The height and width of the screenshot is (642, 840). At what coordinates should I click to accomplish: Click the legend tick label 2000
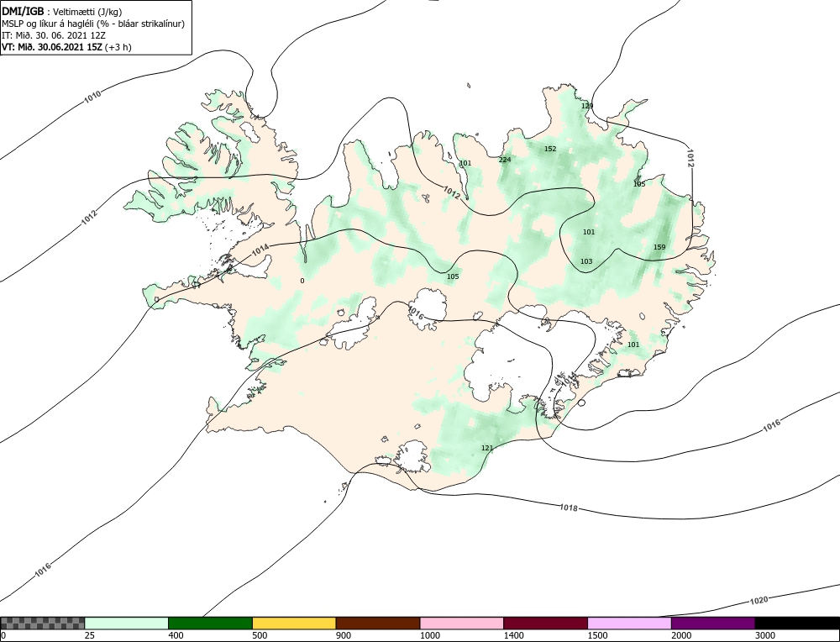681,635
